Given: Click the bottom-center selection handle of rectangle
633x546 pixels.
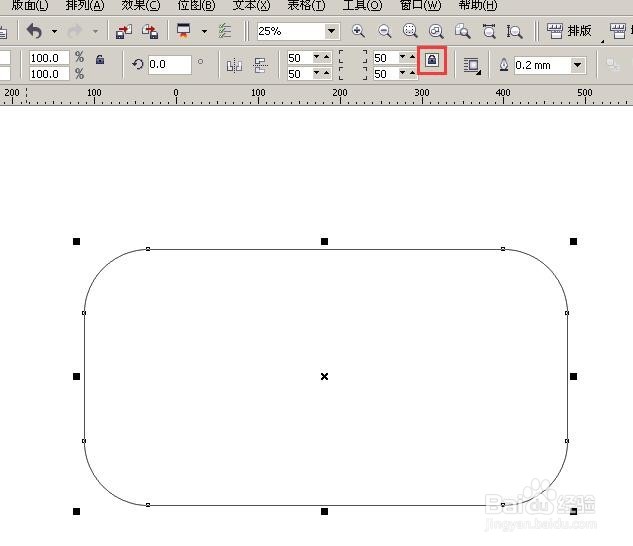Looking at the screenshot, I should [324, 511].
